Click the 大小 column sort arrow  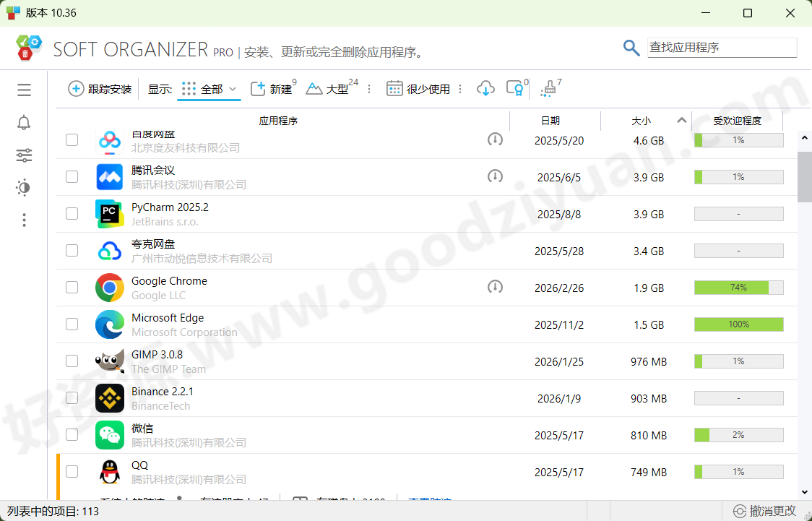(x=680, y=121)
